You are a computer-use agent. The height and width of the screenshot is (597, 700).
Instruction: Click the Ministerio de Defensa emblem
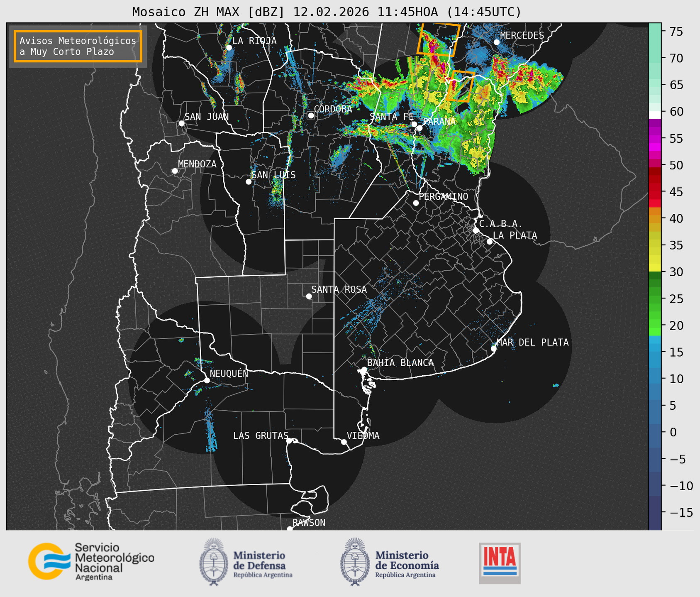[x=214, y=562]
